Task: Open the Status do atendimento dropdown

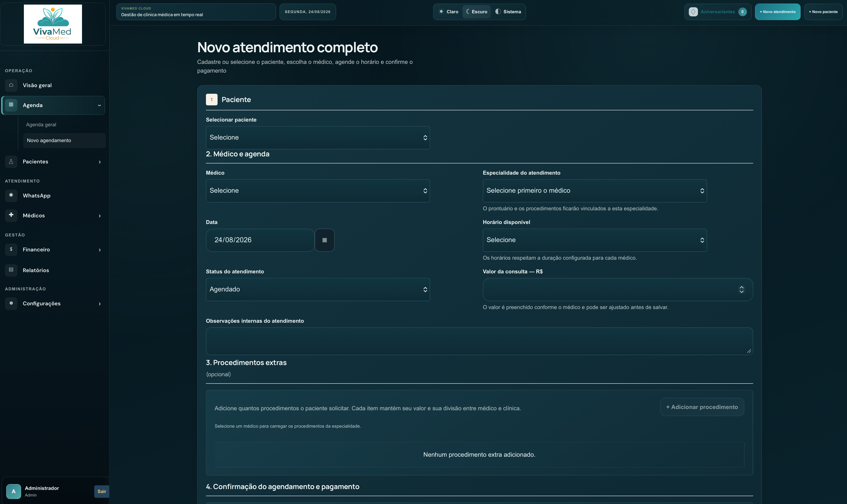Action: click(x=318, y=289)
